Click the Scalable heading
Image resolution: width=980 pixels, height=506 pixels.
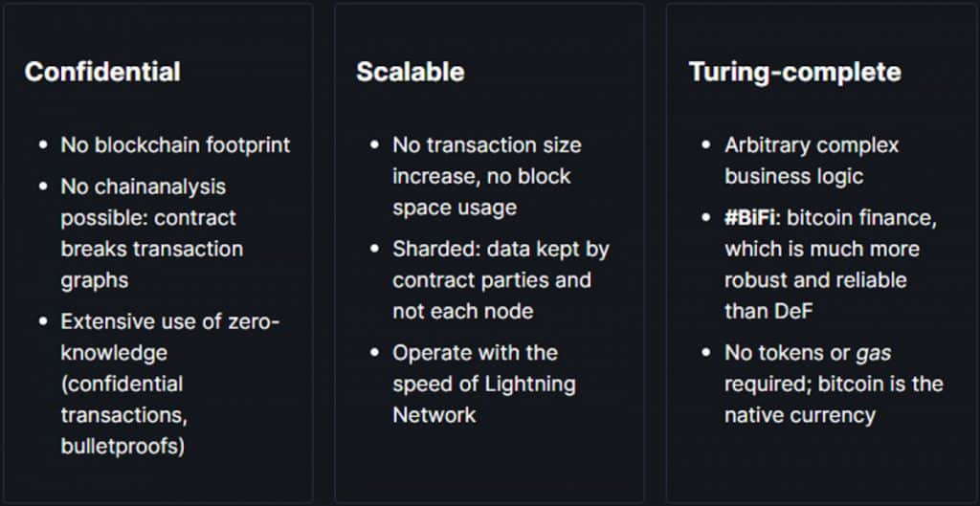[411, 72]
